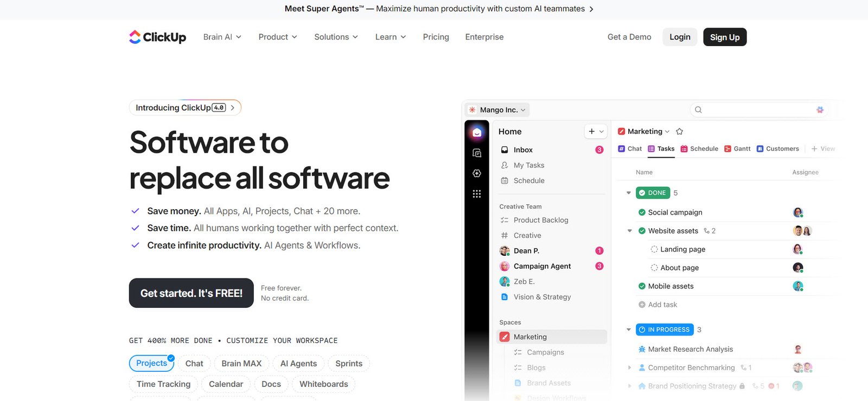The width and height of the screenshot is (868, 401).
Task: Switch to the Customers tab
Action: coord(778,148)
